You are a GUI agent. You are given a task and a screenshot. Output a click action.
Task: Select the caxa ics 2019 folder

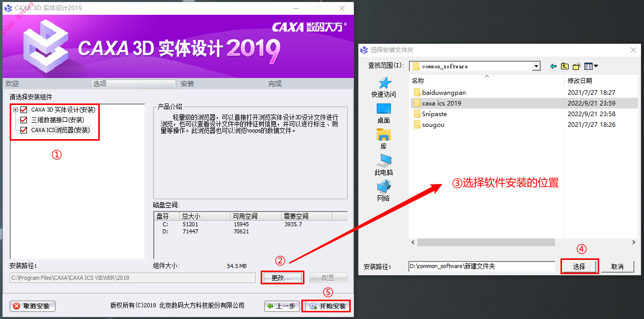coord(523,103)
